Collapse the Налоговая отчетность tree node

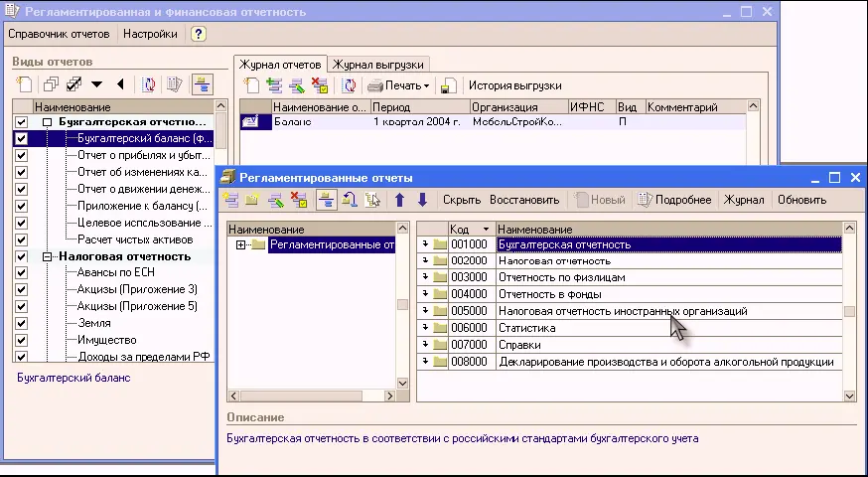pyautogui.click(x=47, y=256)
